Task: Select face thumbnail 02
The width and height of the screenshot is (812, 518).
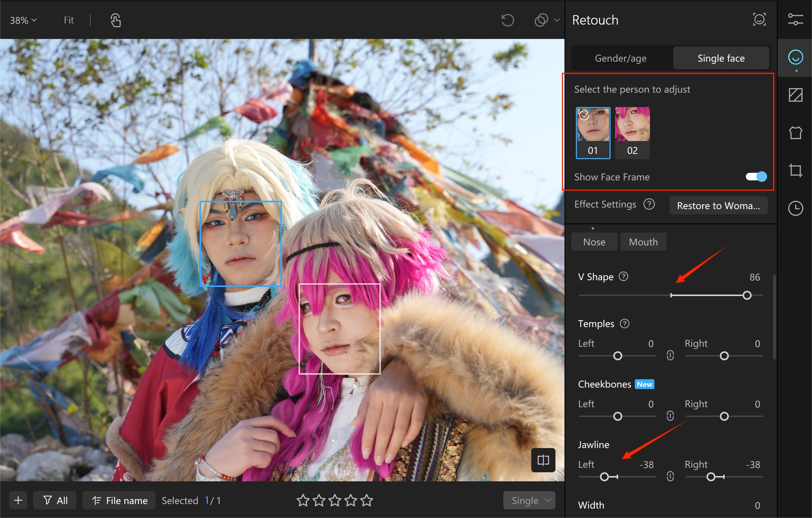Action: (x=632, y=132)
